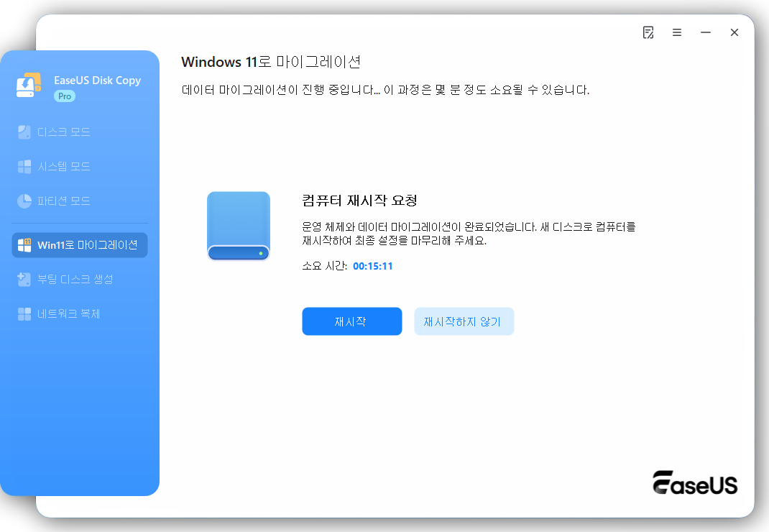Select the 네트워크 복제 menu entry
The height and width of the screenshot is (532, 769).
pyautogui.click(x=78, y=313)
